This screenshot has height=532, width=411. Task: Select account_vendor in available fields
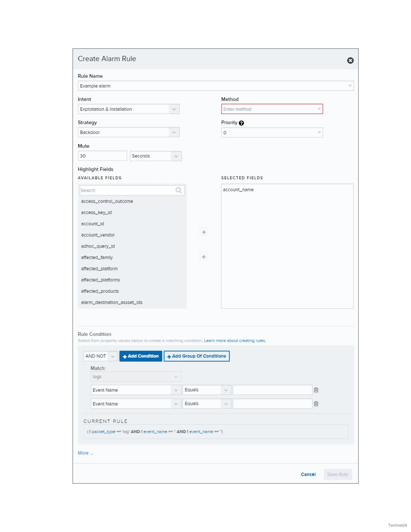(98, 235)
